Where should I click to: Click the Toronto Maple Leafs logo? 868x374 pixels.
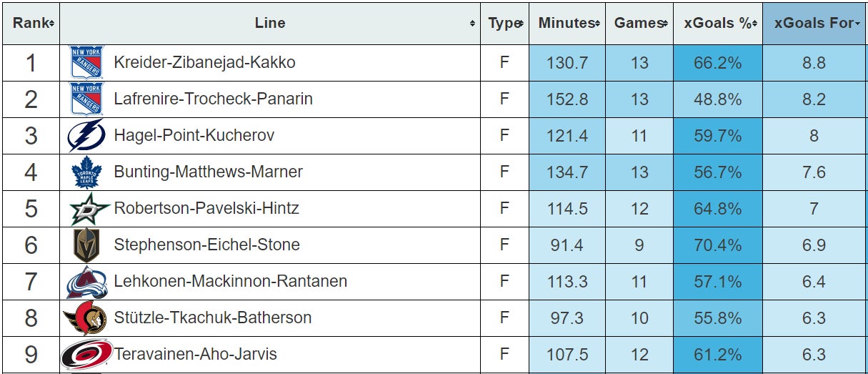point(86,172)
